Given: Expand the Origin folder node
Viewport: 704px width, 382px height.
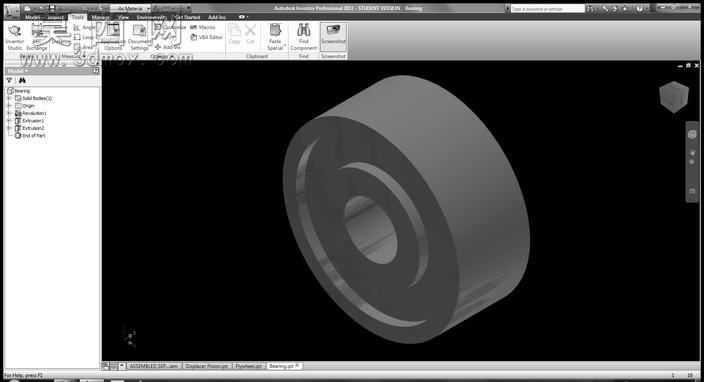Looking at the screenshot, I should [x=9, y=106].
